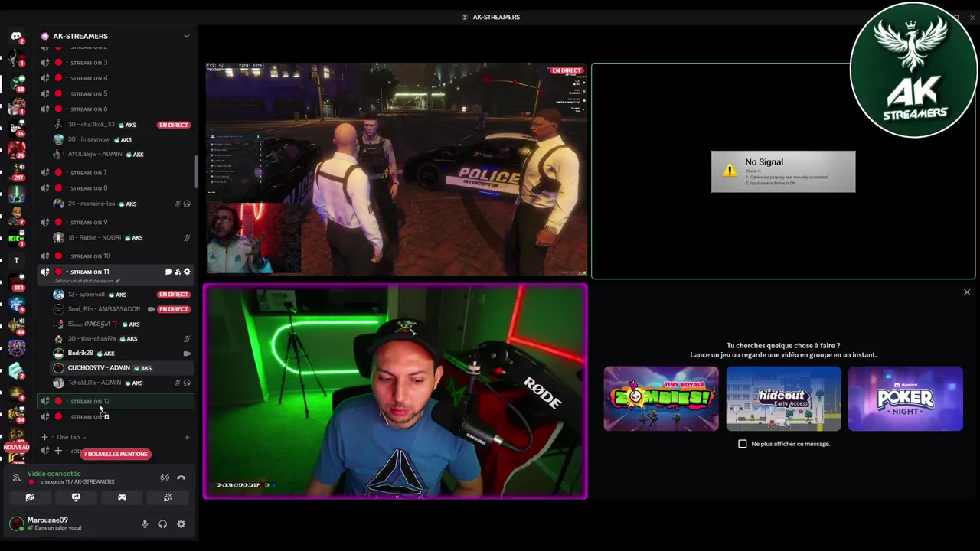Open server with 44 badge

16,327
